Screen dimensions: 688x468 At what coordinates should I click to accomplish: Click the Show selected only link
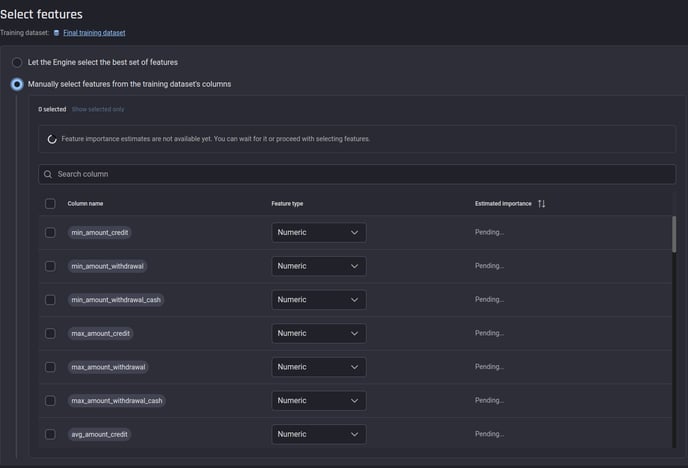coord(98,109)
